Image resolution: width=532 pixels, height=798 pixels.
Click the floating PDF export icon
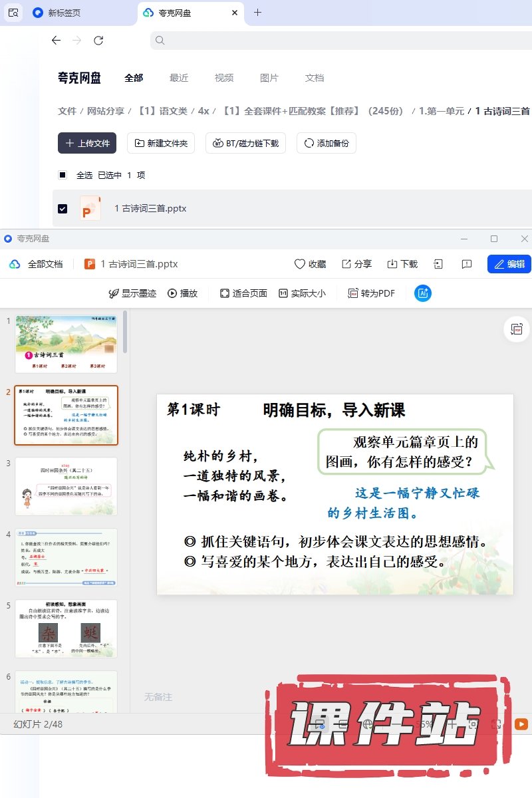pyautogui.click(x=516, y=329)
